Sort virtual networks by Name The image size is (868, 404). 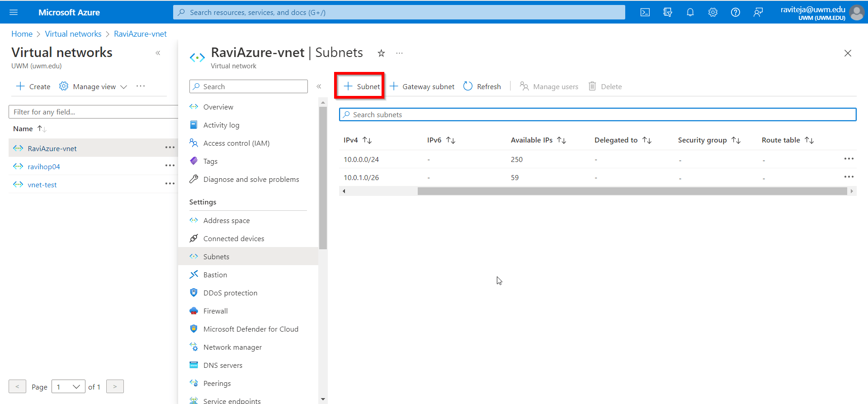(x=29, y=129)
